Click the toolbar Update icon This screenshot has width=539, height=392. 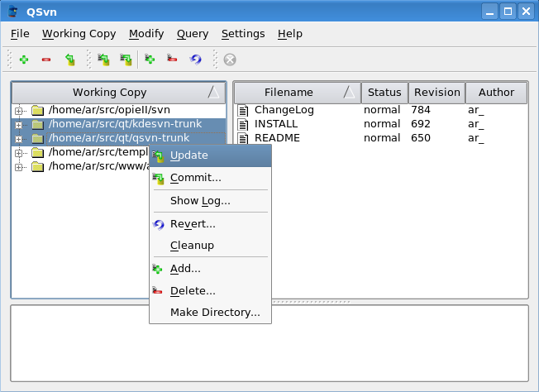click(103, 60)
